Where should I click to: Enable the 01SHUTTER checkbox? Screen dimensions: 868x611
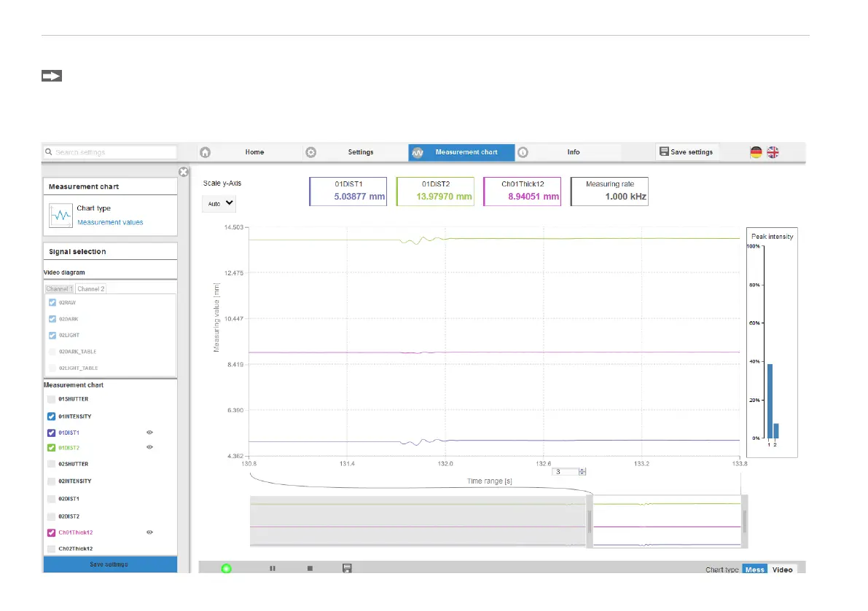(x=52, y=399)
